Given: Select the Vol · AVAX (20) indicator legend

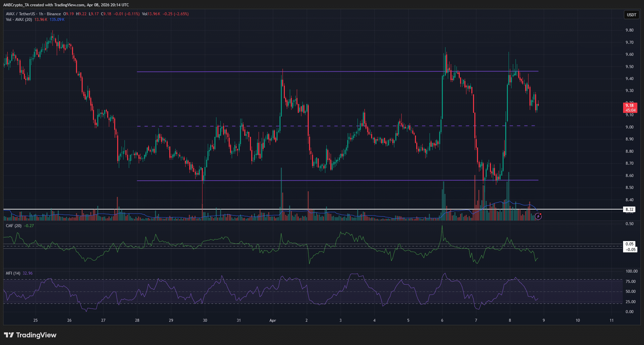Looking at the screenshot, I should click(x=19, y=20).
